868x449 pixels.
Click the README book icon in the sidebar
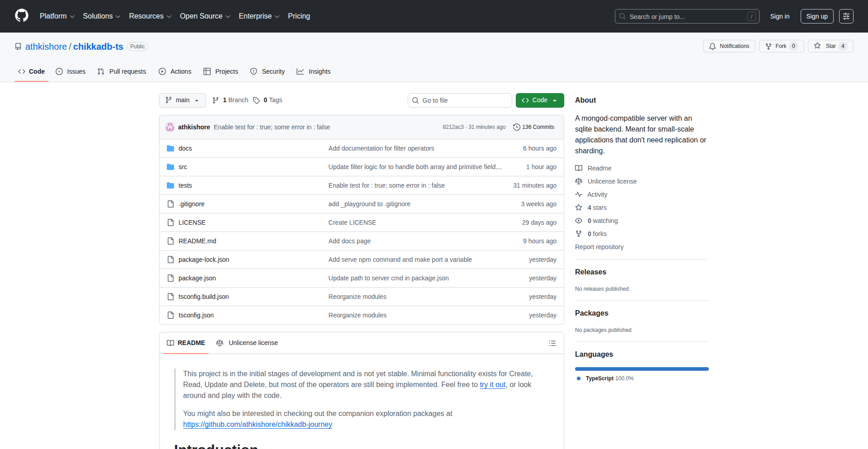(x=579, y=168)
